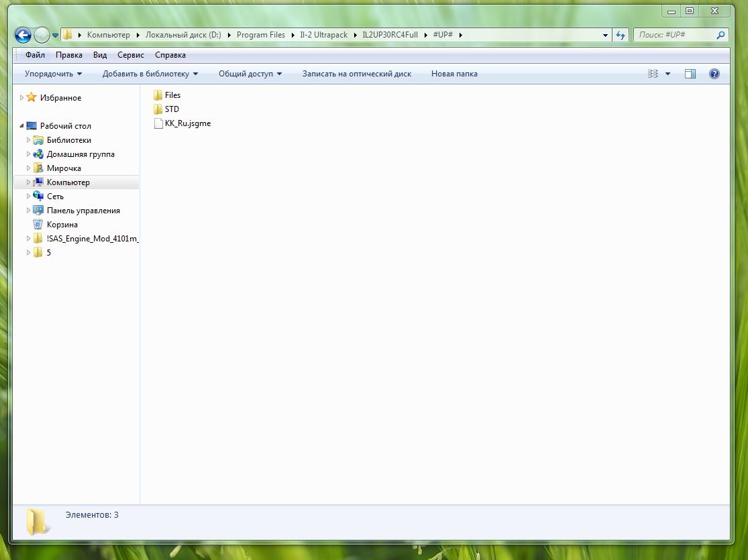Click the greyed Forward arrow button
Screen dimensions: 748x560
click(x=42, y=35)
